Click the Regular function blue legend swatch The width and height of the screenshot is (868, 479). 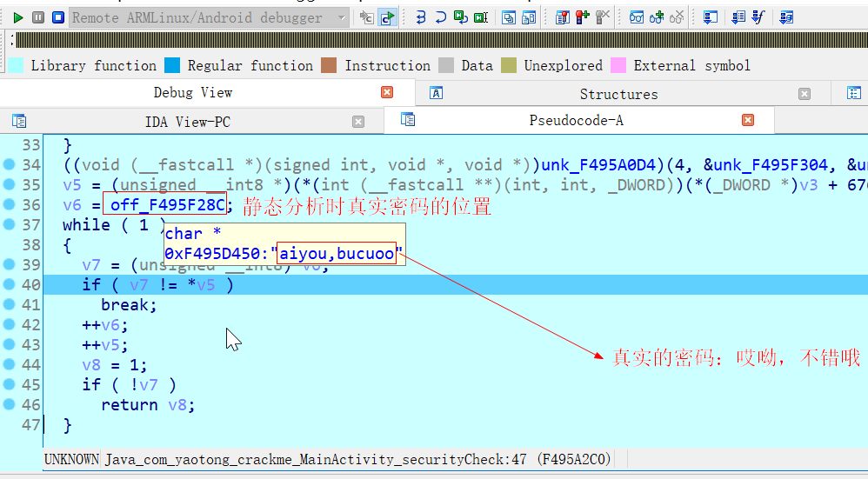172,65
